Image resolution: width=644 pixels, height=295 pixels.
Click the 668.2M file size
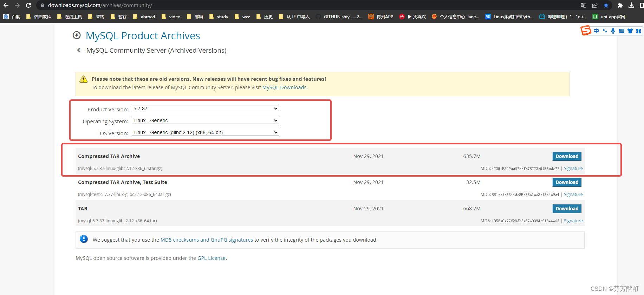[x=472, y=209]
